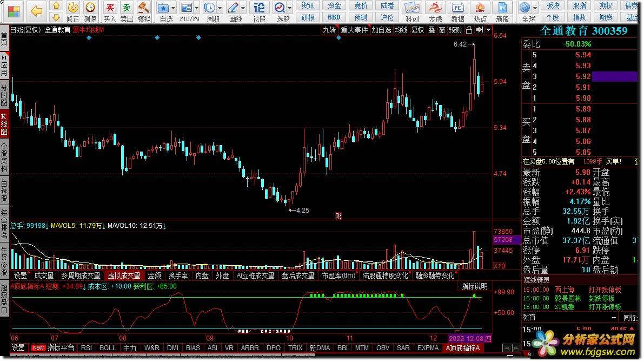Toggle the 叠 overlay option
The width and height of the screenshot is (644, 361).
point(431,30)
